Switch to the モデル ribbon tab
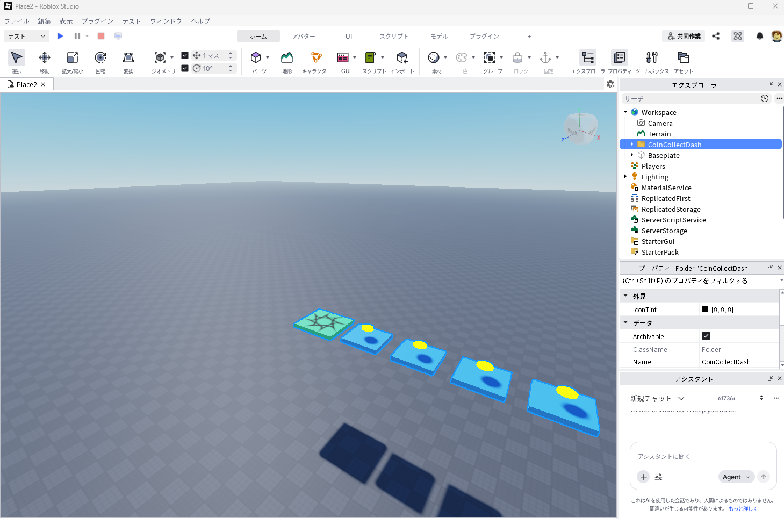 click(x=439, y=36)
